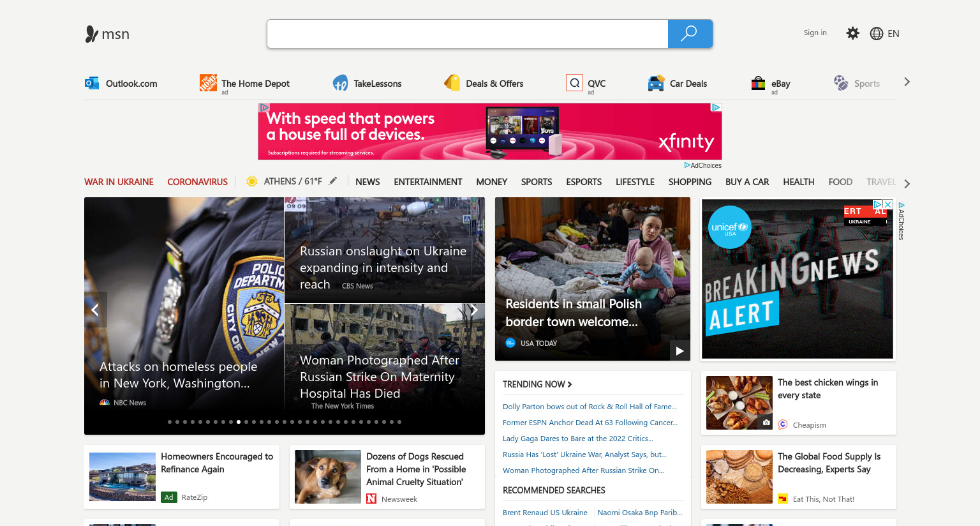Close the UNICEF ad with X icon

click(887, 204)
